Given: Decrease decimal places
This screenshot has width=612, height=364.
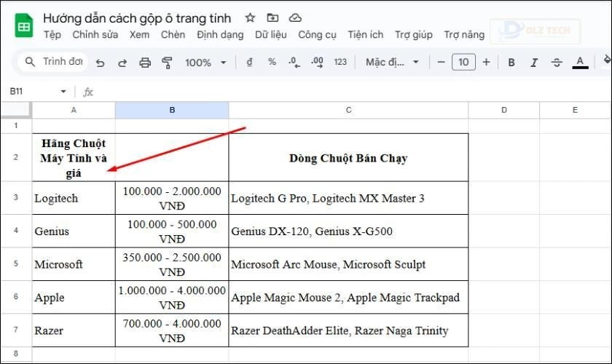Looking at the screenshot, I should pos(294,63).
